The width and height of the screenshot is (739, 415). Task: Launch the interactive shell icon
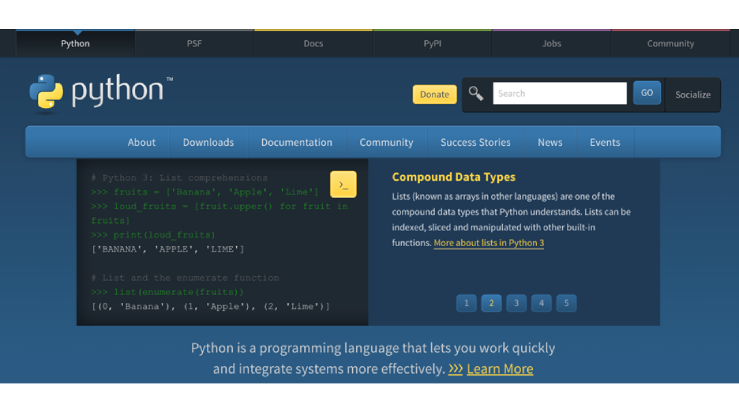tap(343, 185)
